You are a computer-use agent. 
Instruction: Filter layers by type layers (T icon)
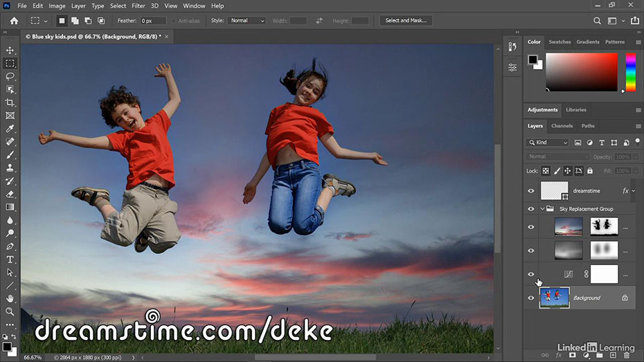pyautogui.click(x=602, y=143)
